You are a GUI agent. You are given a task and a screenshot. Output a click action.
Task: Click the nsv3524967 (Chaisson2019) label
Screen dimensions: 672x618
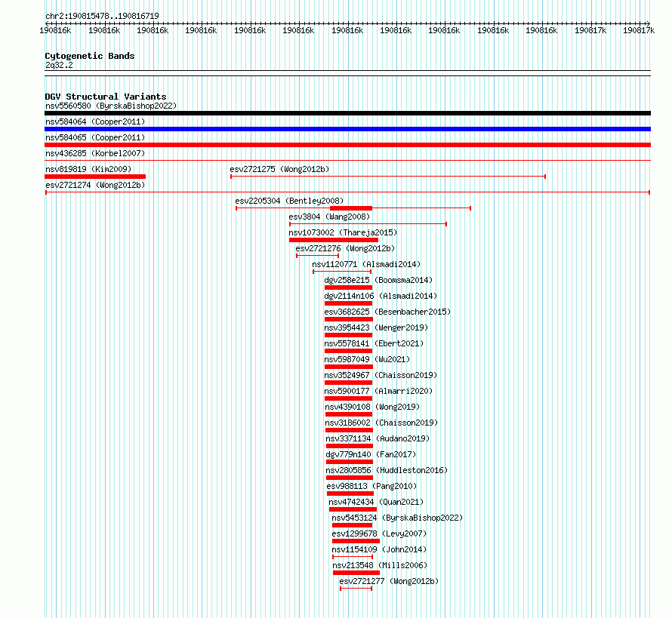[x=381, y=375]
